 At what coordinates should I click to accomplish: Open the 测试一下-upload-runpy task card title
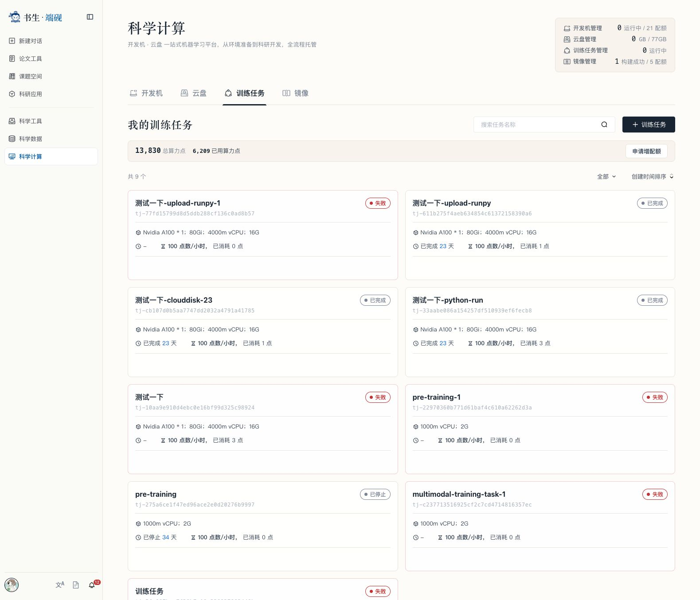(452, 203)
